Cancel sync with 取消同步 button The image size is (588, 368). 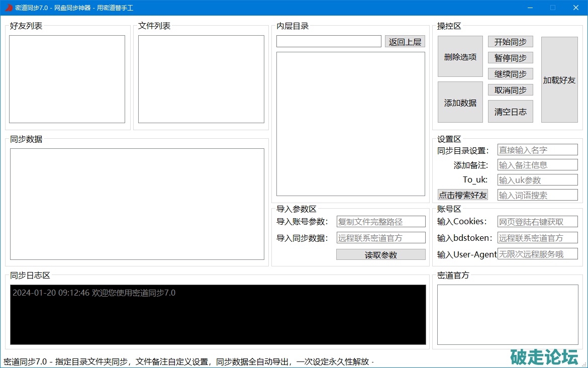510,90
